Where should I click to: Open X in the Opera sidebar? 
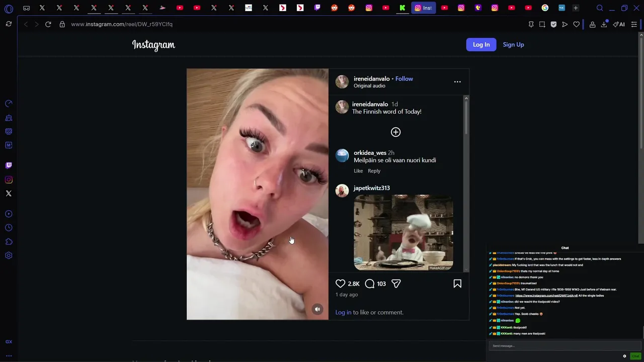pyautogui.click(x=9, y=194)
